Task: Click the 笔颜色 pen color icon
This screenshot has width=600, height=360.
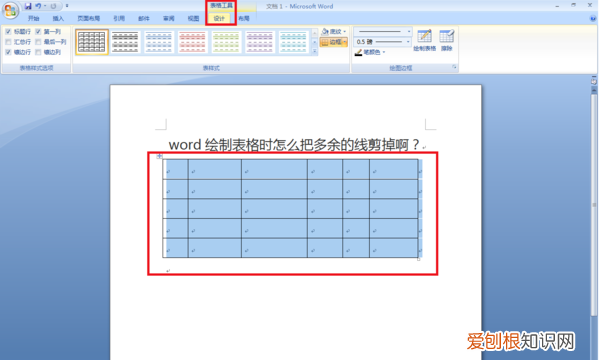Action: tap(359, 52)
